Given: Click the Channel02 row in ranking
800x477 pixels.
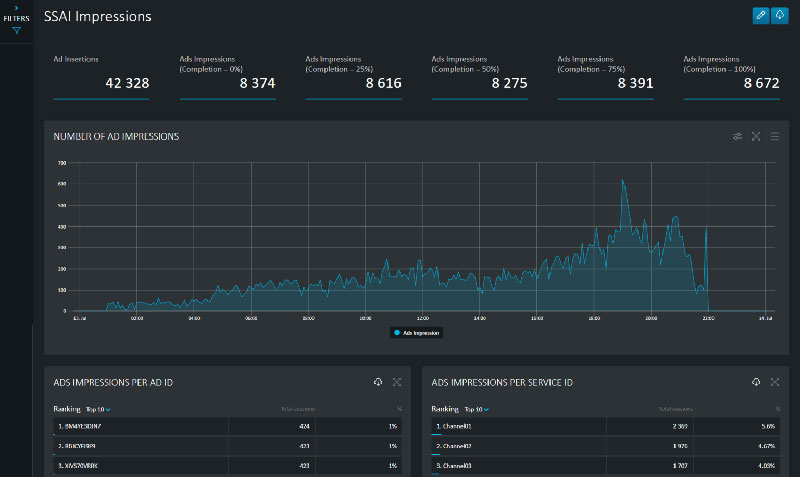Looking at the screenshot, I should pos(607,445).
